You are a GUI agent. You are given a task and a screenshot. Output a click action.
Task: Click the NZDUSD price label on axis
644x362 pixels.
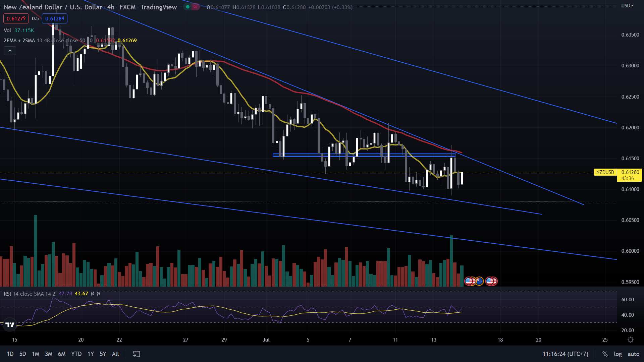click(605, 172)
